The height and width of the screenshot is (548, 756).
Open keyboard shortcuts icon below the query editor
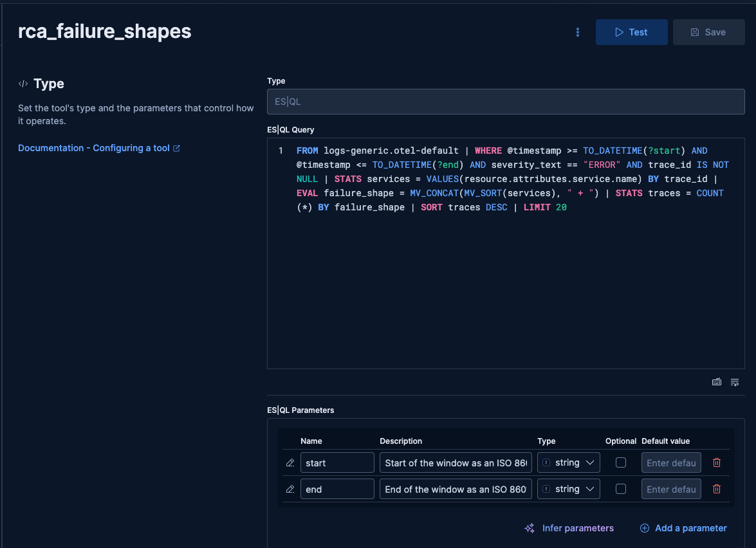[717, 382]
